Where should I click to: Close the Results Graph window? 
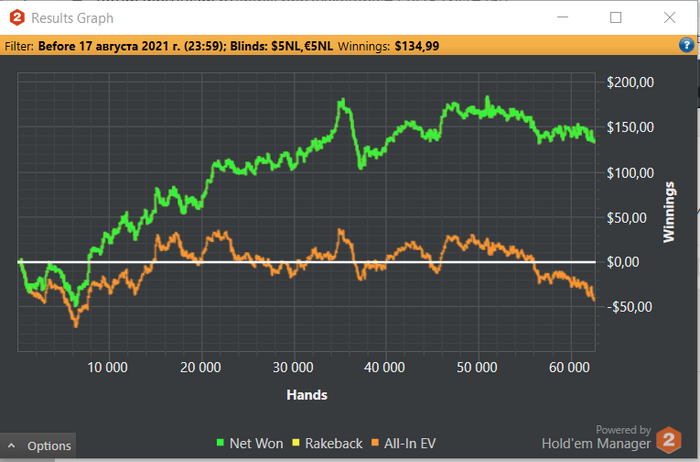point(669,17)
